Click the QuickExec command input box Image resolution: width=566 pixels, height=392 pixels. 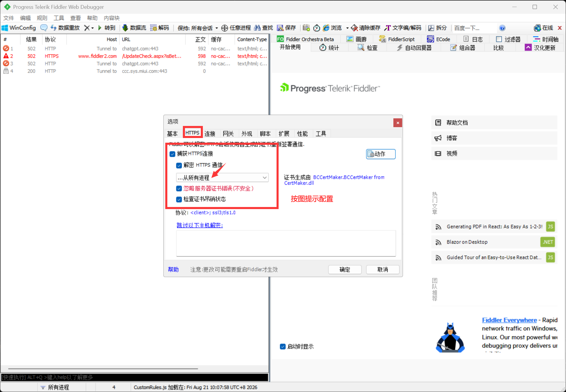tap(135, 377)
